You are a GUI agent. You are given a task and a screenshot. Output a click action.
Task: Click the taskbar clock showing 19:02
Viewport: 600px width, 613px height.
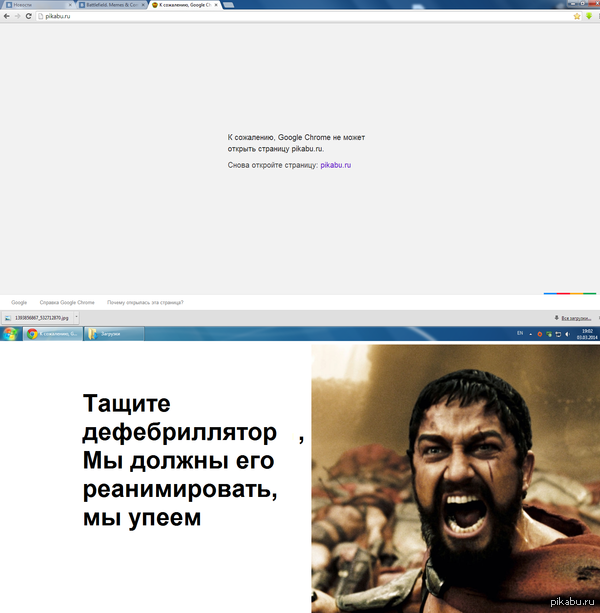pyautogui.click(x=587, y=334)
